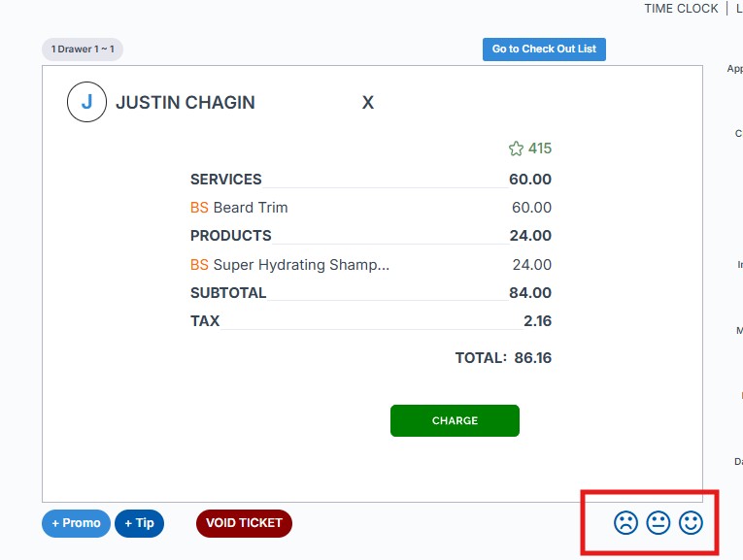The width and height of the screenshot is (743, 560).
Task: Remove customer with the X beside name
Action: [368, 103]
